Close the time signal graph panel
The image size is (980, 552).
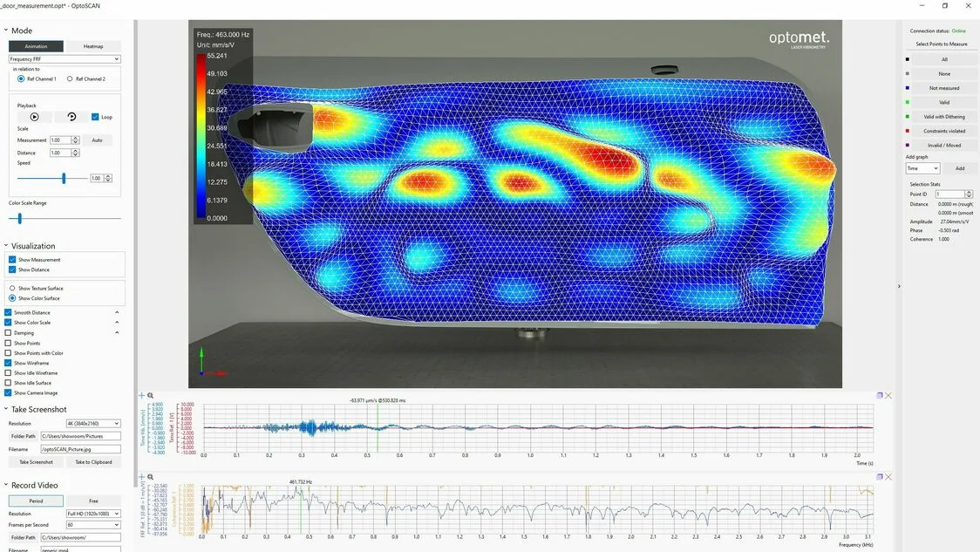(x=888, y=396)
